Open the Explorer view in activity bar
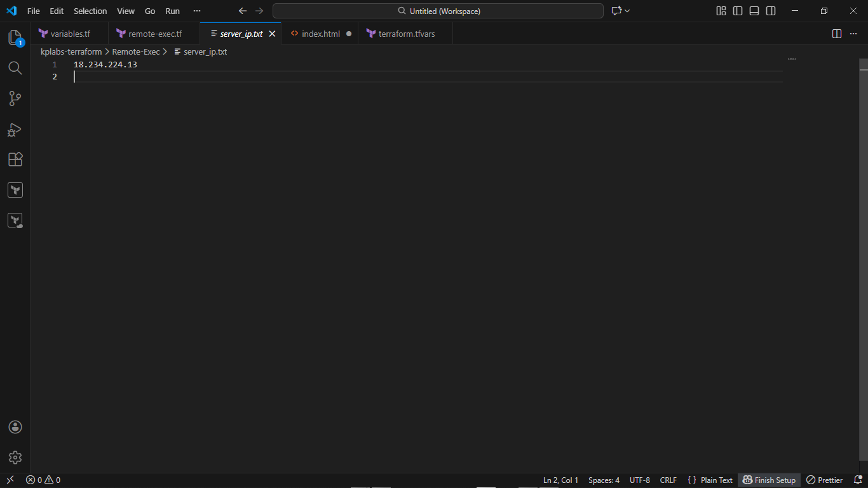This screenshot has height=488, width=868. (x=15, y=37)
